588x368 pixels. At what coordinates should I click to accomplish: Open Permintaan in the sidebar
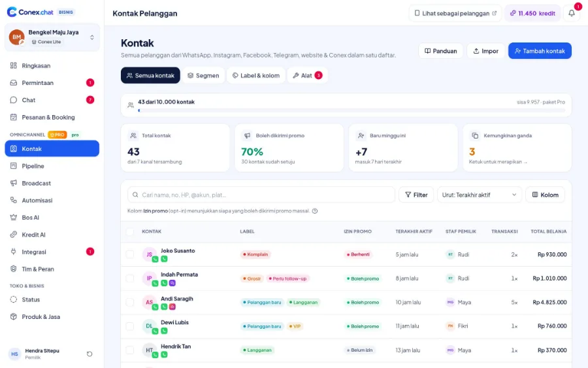(x=52, y=83)
